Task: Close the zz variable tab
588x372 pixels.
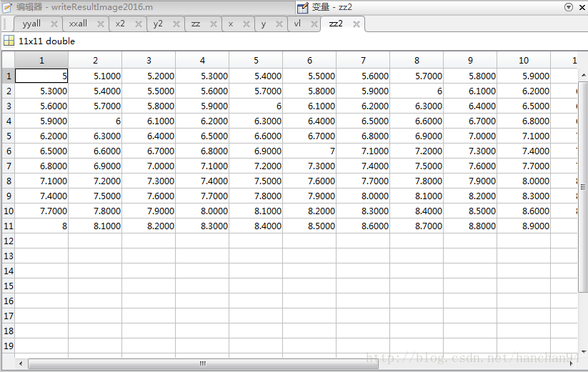Action: click(x=214, y=24)
